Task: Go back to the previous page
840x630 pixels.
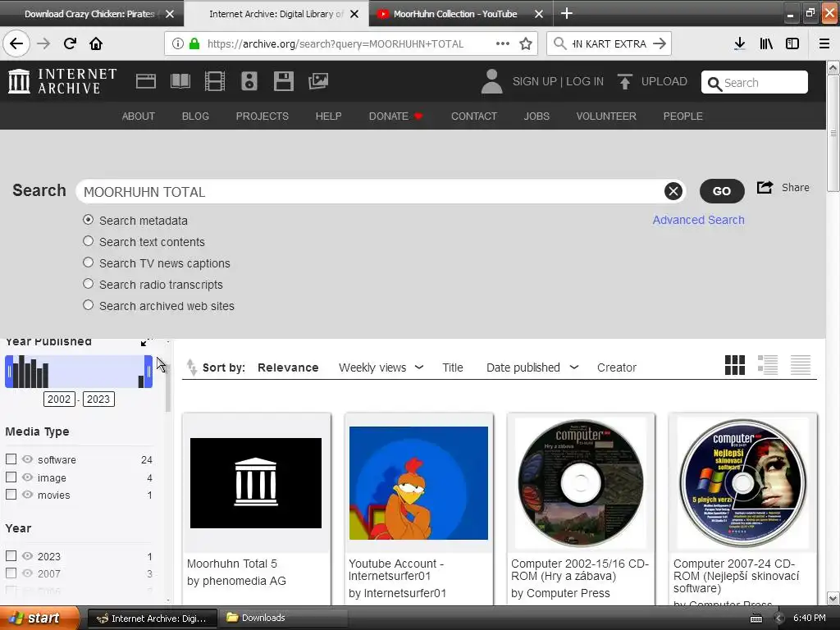Action: point(16,44)
